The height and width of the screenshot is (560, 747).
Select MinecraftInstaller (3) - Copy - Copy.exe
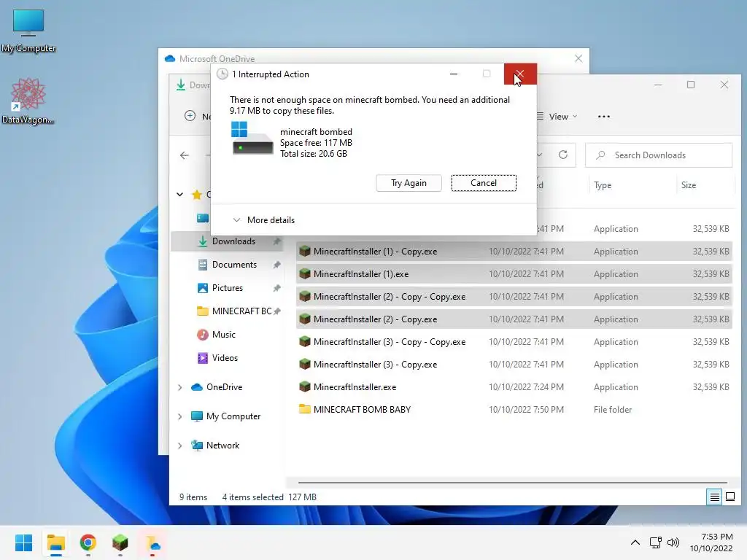(514, 342)
